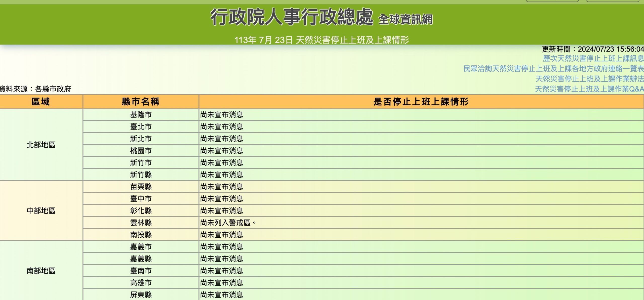Click the 全球資訊網 subtitle text
The height and width of the screenshot is (300, 644).
pyautogui.click(x=406, y=20)
